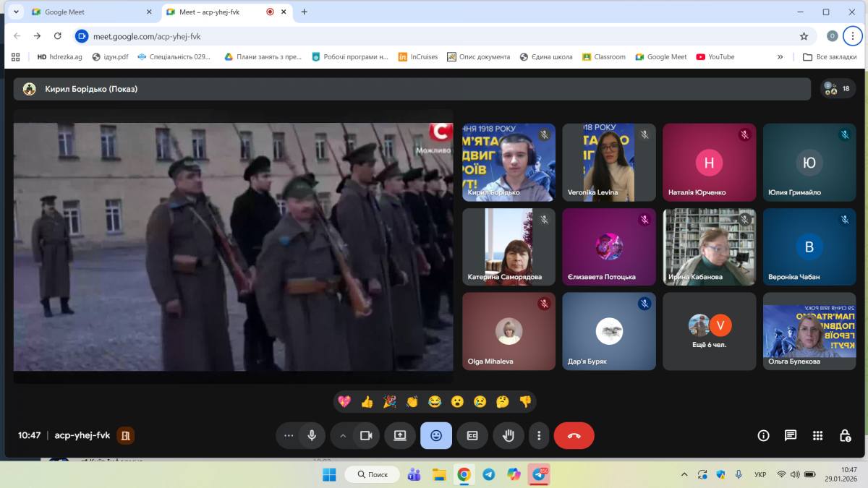Send the thumbs up reaction

point(367,401)
